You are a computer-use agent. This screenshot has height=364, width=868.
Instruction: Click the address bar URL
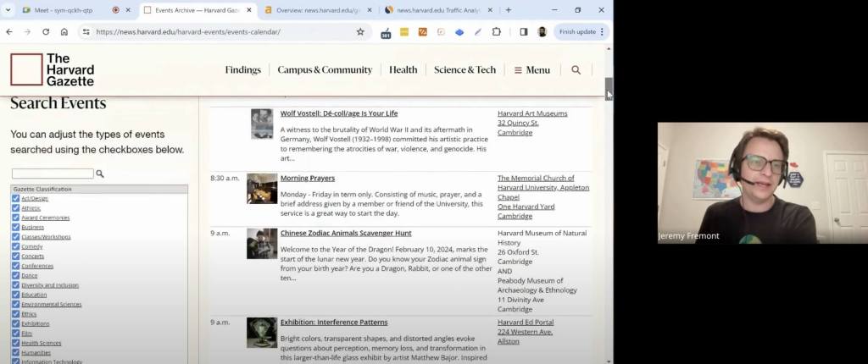tap(188, 32)
